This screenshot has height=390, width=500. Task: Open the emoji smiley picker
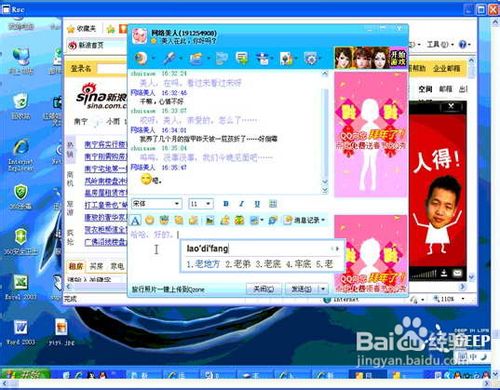(150, 220)
